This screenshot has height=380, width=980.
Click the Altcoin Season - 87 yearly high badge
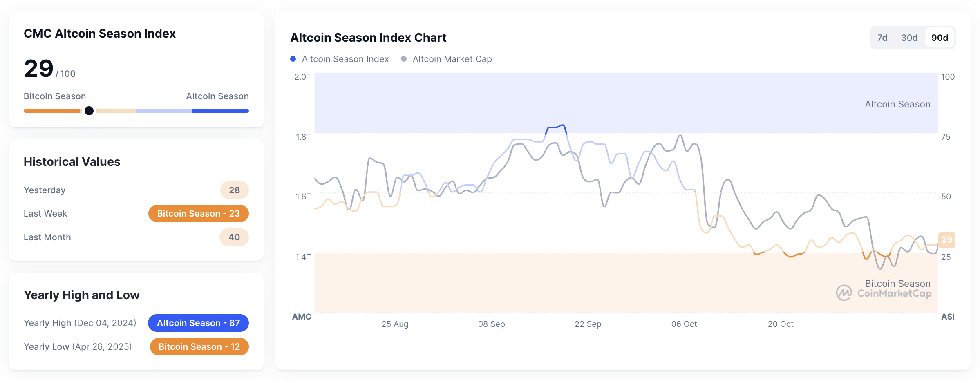tap(198, 323)
